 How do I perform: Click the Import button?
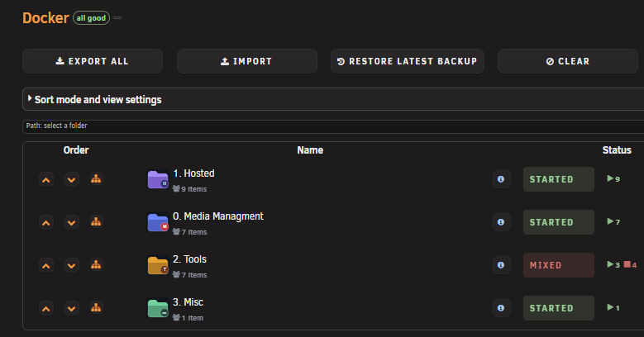coord(247,61)
